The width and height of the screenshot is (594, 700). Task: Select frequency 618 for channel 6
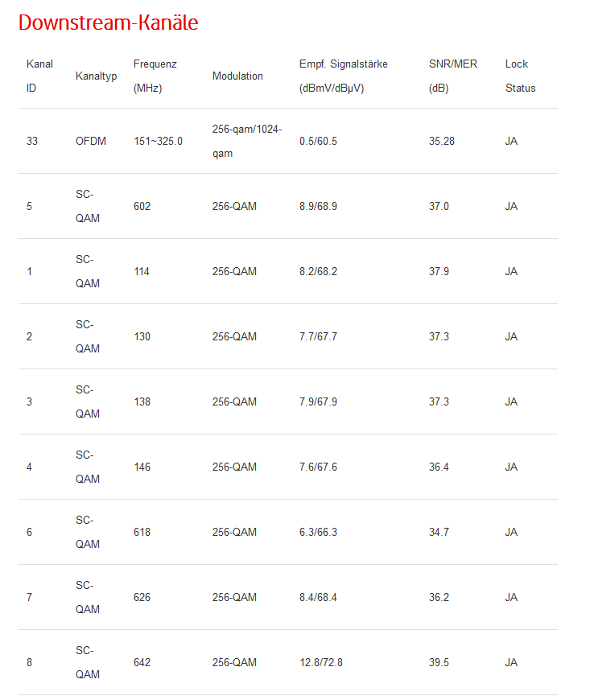pos(142,532)
